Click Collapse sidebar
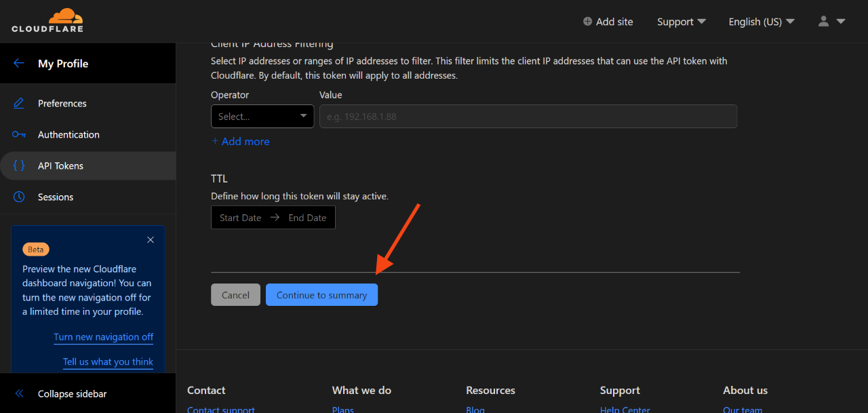The width and height of the screenshot is (868, 413). click(x=72, y=393)
